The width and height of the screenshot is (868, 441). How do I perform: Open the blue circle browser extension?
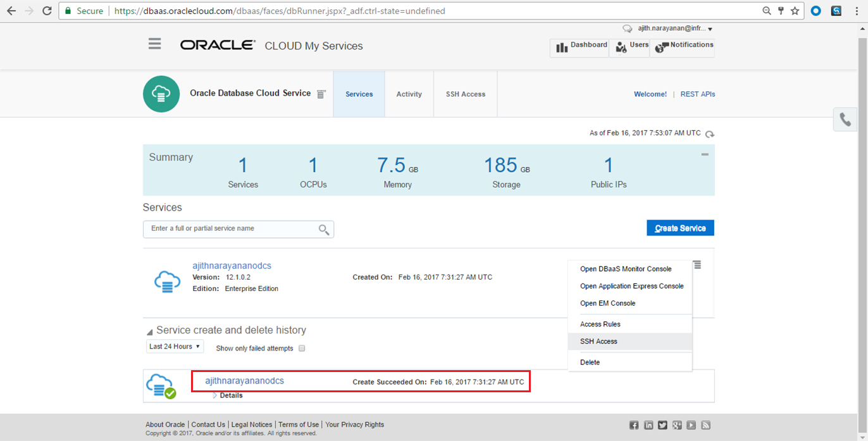[x=816, y=11]
